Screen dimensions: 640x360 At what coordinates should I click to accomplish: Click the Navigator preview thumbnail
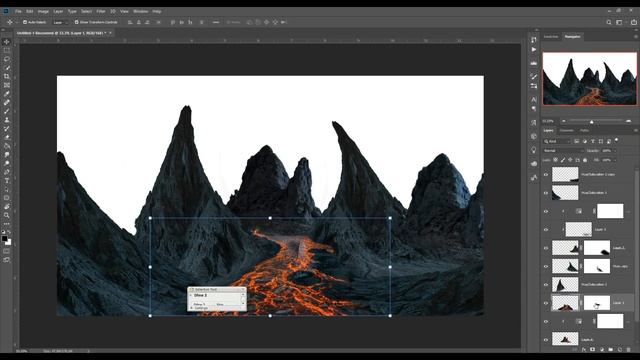589,78
